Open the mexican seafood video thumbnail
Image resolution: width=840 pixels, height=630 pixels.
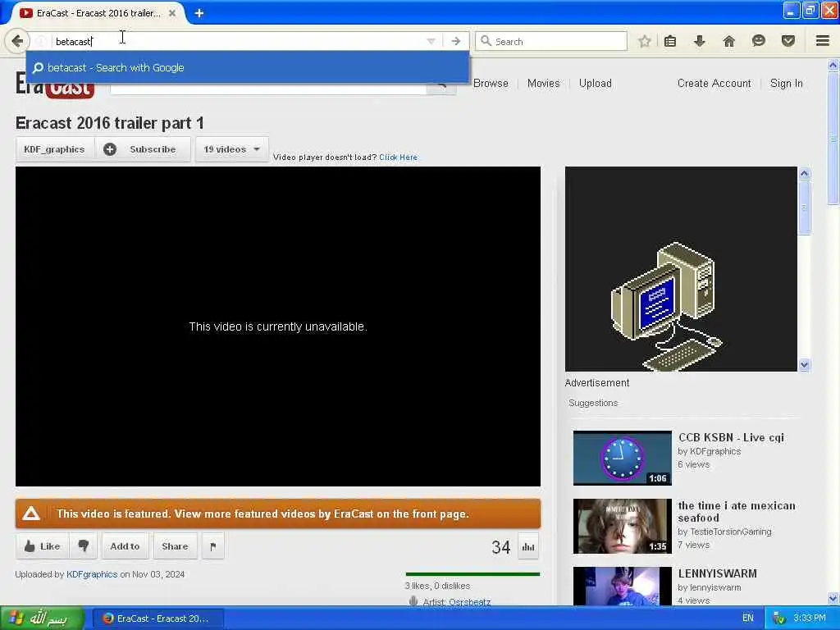pyautogui.click(x=622, y=526)
